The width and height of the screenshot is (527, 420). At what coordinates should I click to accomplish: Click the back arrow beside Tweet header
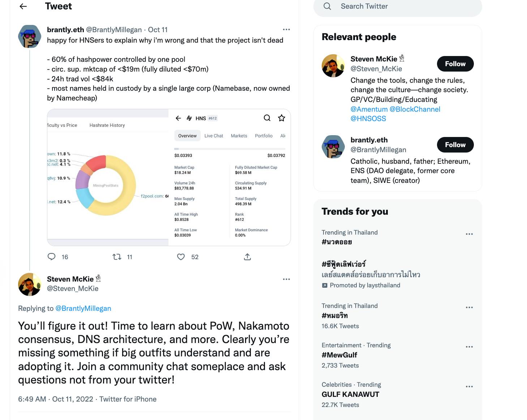(x=23, y=6)
